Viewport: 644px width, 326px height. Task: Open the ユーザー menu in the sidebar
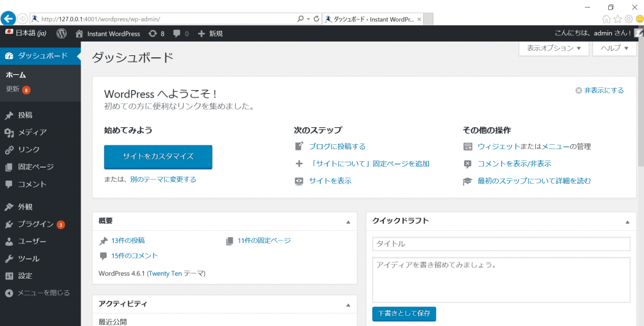click(40, 241)
